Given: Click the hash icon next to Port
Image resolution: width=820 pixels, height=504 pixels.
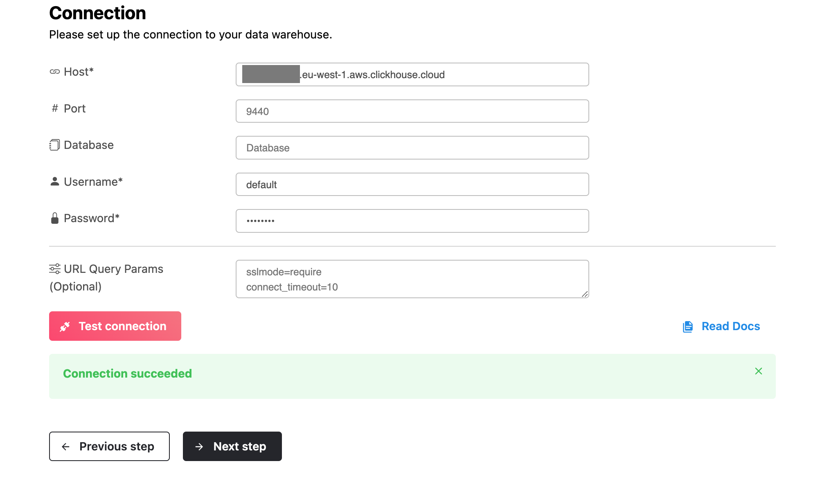Looking at the screenshot, I should [x=55, y=108].
